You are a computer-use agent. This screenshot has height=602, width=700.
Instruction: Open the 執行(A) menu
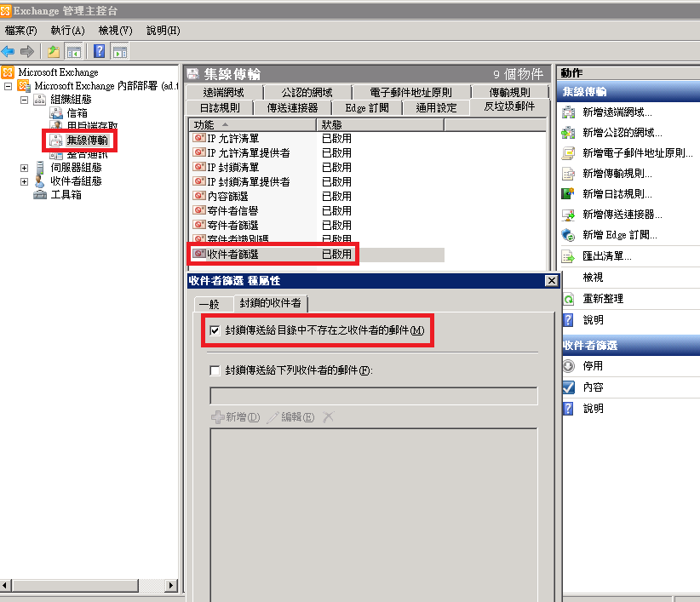click(x=67, y=31)
